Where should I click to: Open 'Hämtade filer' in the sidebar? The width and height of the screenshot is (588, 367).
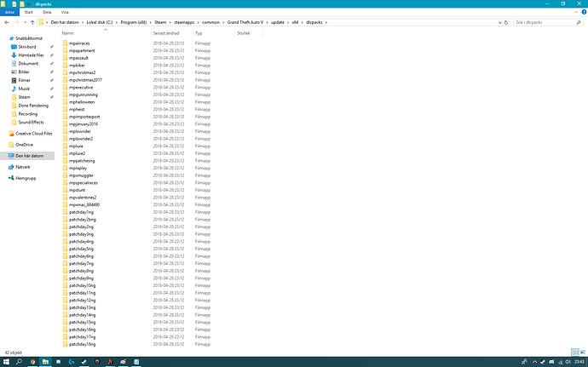tap(31, 55)
